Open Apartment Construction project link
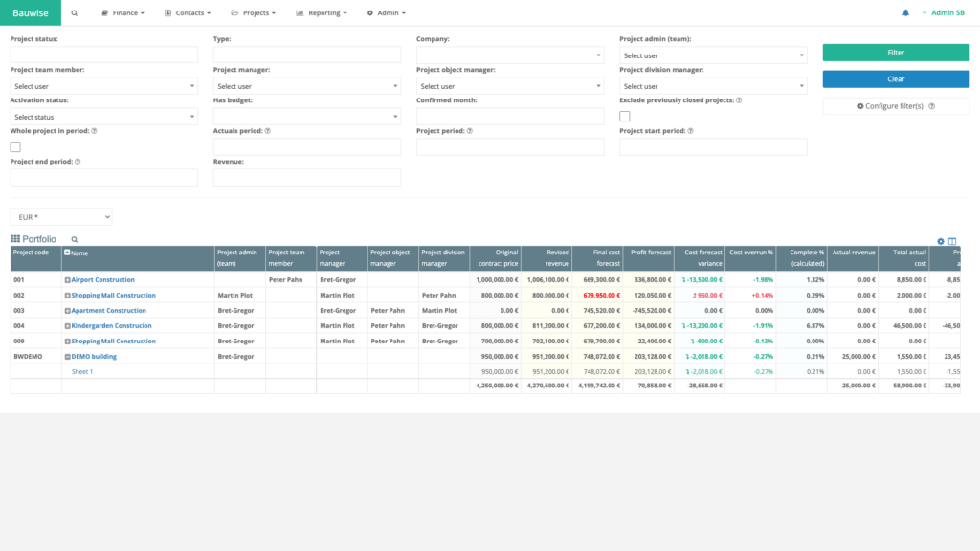 (x=109, y=311)
